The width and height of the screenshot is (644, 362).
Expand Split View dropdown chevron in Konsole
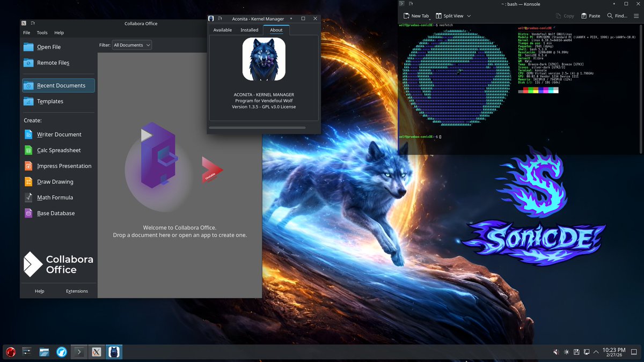[x=469, y=16]
